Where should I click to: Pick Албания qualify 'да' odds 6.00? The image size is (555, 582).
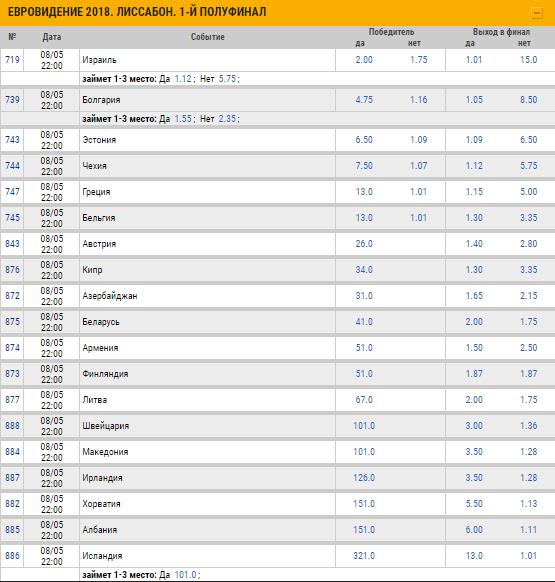(x=474, y=530)
